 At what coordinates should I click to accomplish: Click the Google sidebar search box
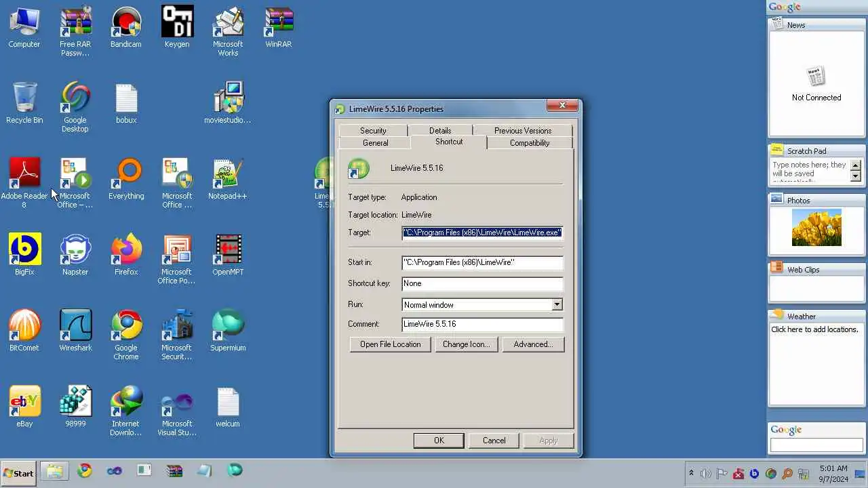[x=816, y=445]
